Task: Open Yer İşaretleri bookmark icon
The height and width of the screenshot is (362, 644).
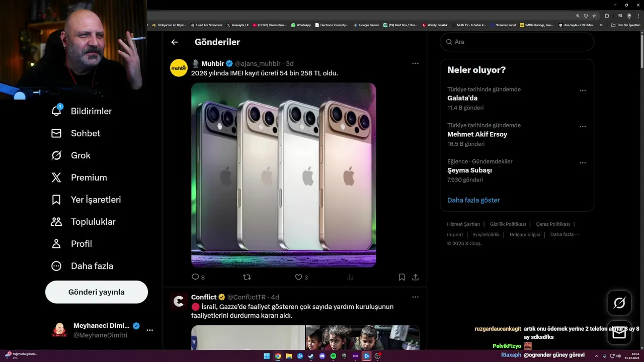Action: point(56,200)
